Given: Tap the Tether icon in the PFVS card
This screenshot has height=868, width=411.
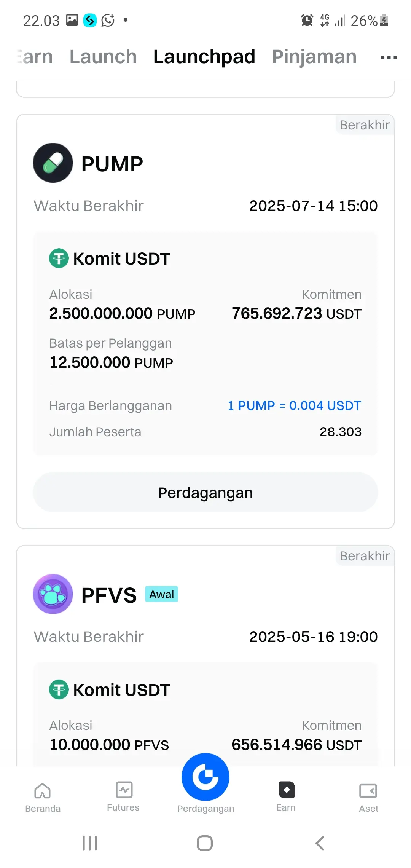Looking at the screenshot, I should (59, 689).
